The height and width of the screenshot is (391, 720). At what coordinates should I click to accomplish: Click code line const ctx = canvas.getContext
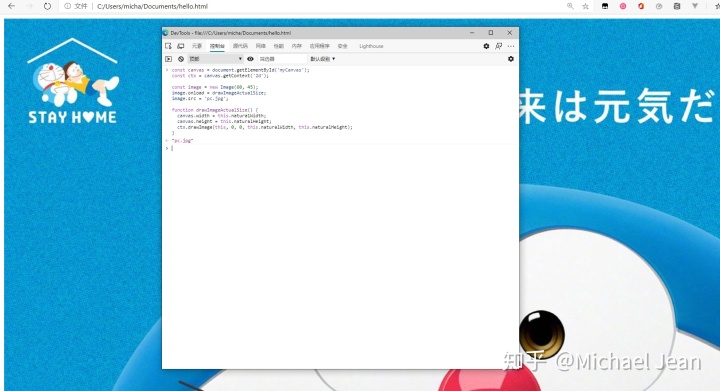pyautogui.click(x=220, y=76)
